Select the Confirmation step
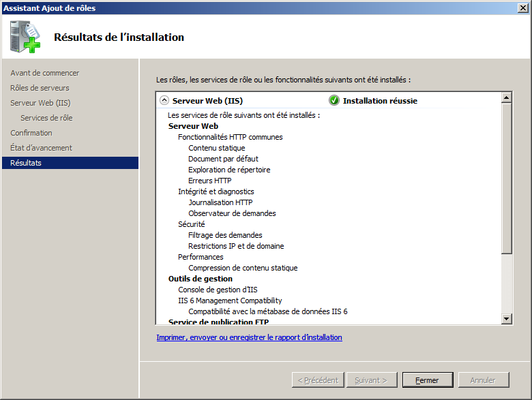Image resolution: width=532 pixels, height=400 pixels. 31,133
